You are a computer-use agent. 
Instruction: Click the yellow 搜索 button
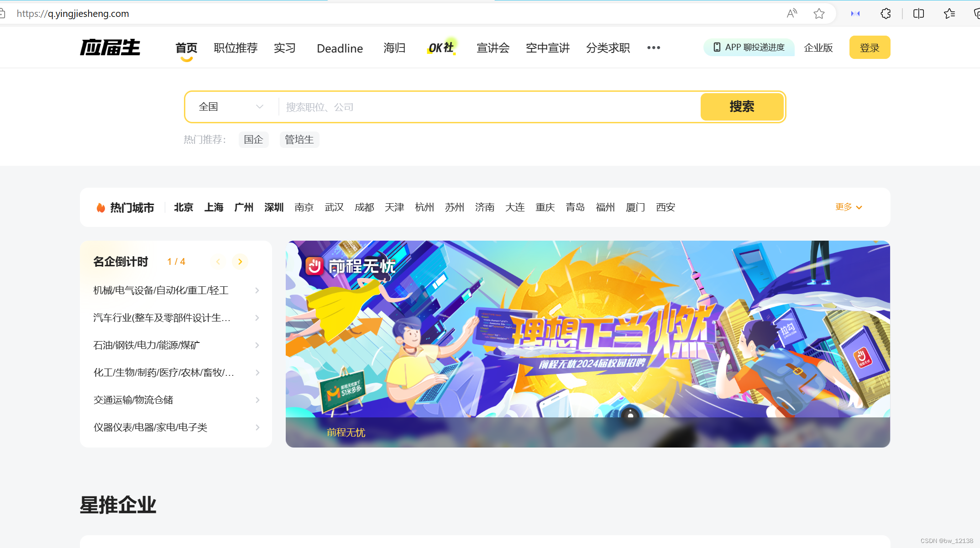[x=742, y=107]
